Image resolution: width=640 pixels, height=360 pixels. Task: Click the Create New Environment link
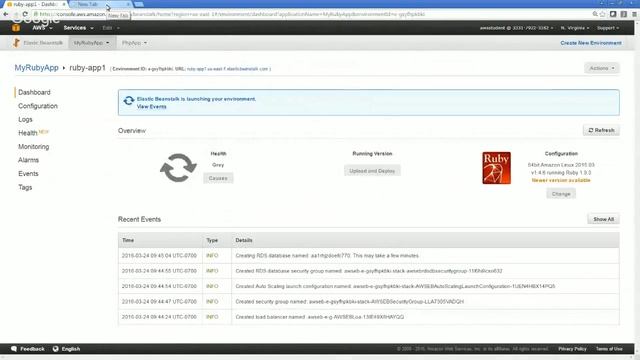pyautogui.click(x=591, y=43)
